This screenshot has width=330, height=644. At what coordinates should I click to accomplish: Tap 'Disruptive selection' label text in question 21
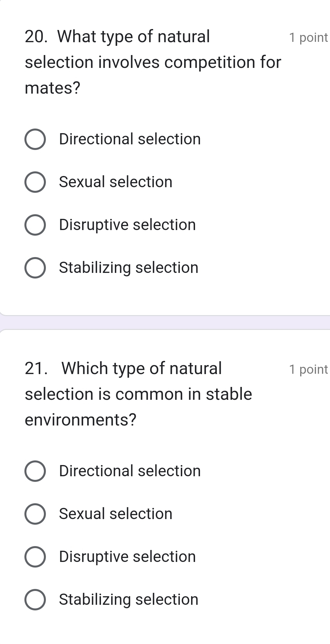pos(127,557)
